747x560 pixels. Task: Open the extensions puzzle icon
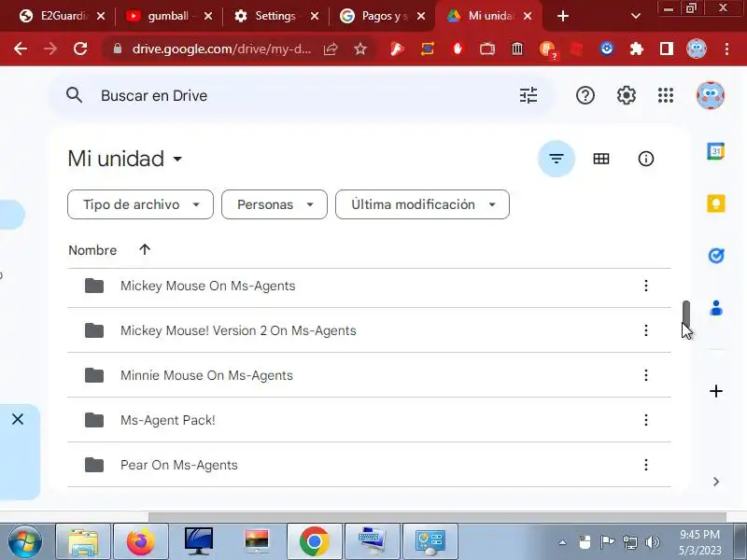coord(637,49)
